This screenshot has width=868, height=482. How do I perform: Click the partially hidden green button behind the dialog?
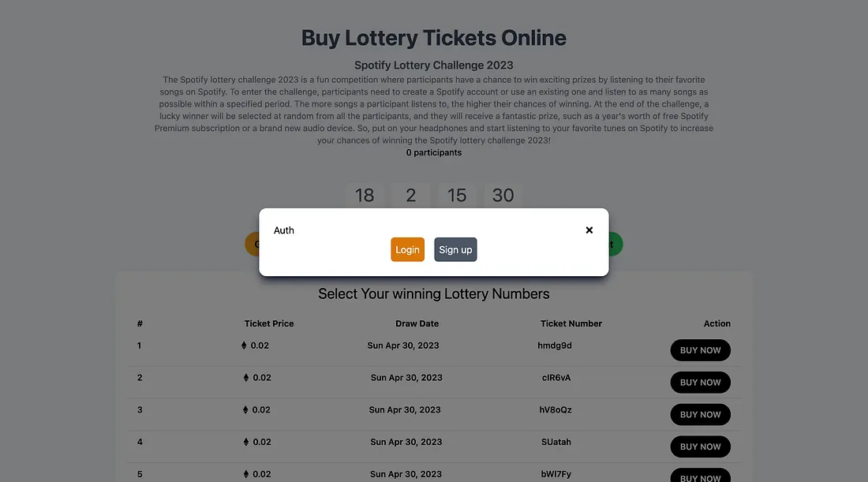615,245
